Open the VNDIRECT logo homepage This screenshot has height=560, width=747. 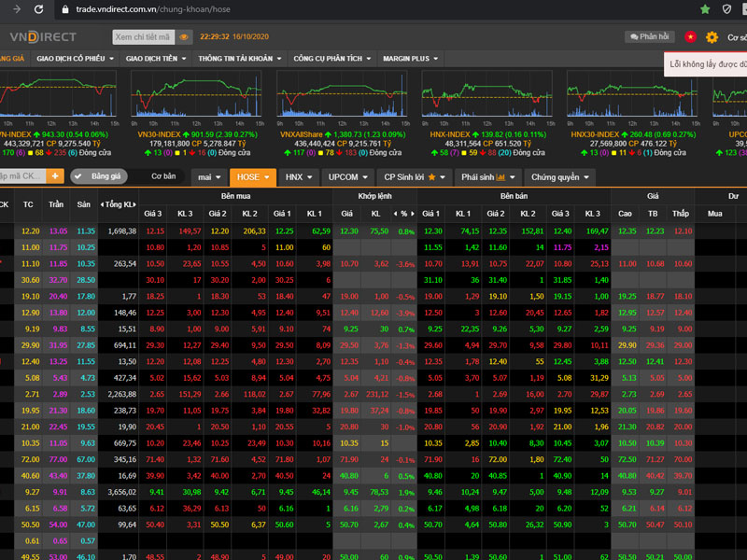point(43,36)
